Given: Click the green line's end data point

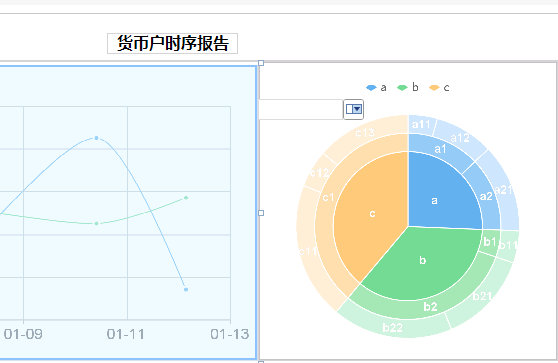Looking at the screenshot, I should (186, 198).
